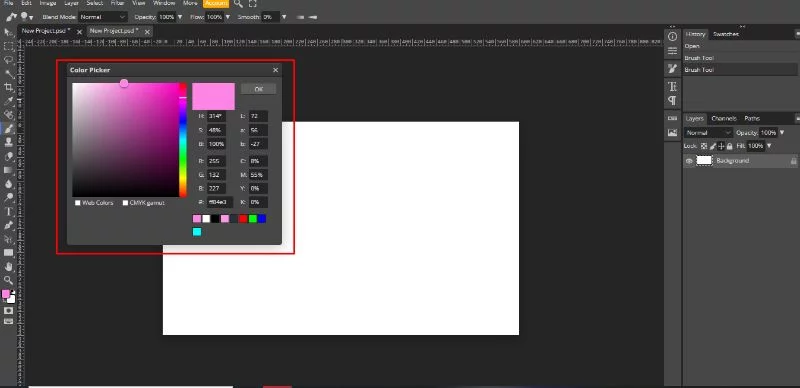Open the File menu
Screen dimensions: 800x388
pos(8,3)
